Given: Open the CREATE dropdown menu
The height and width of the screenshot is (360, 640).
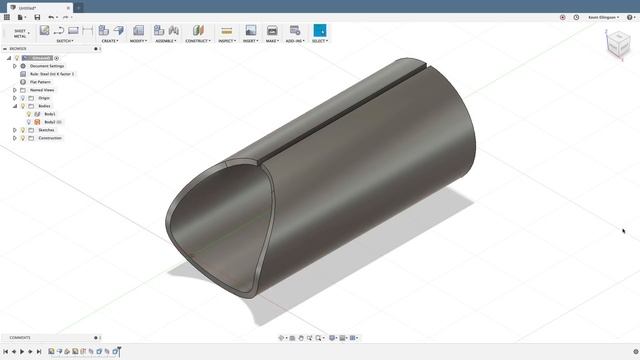Looking at the screenshot, I should [x=110, y=41].
